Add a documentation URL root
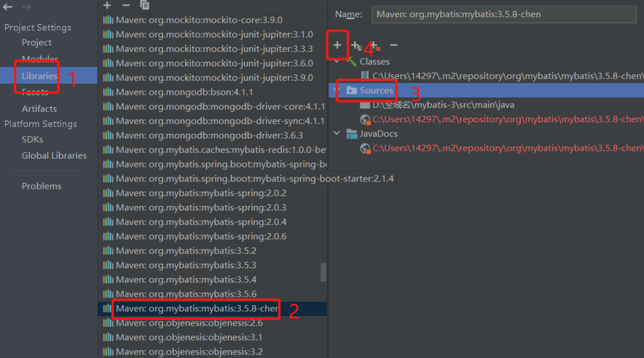 (356, 45)
